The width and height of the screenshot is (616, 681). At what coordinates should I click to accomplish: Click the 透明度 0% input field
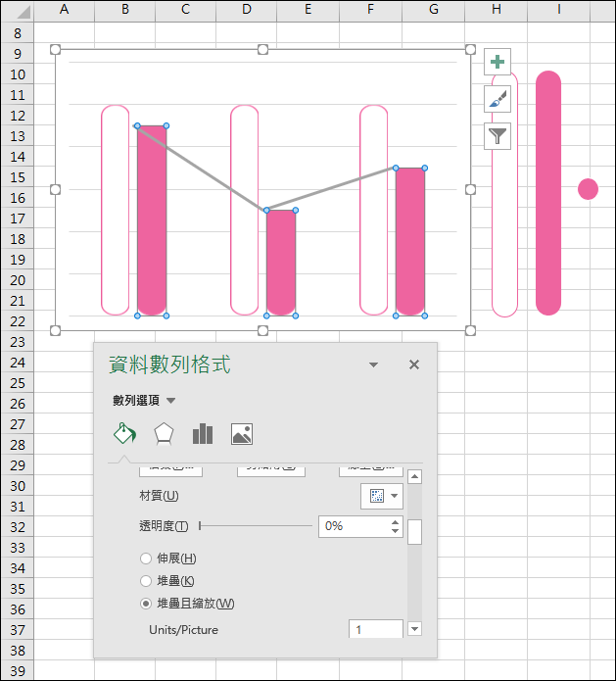[x=354, y=526]
